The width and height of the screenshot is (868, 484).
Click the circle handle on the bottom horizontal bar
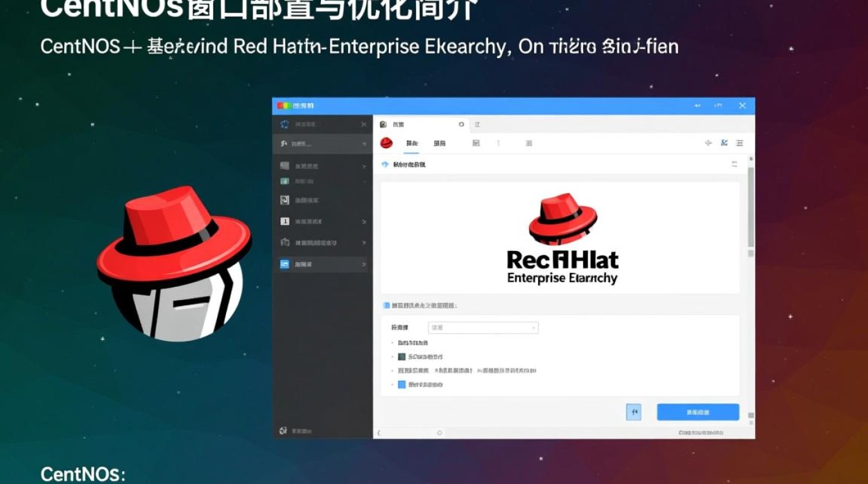439,432
